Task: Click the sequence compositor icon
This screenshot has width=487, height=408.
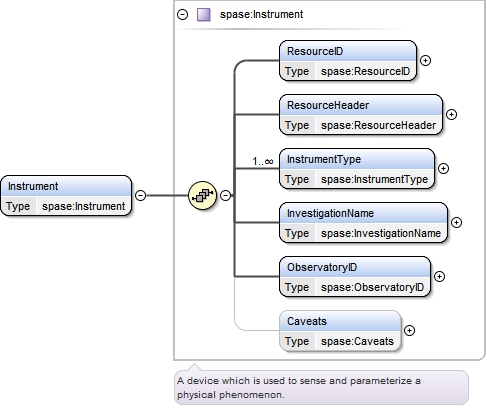Action: tap(202, 195)
